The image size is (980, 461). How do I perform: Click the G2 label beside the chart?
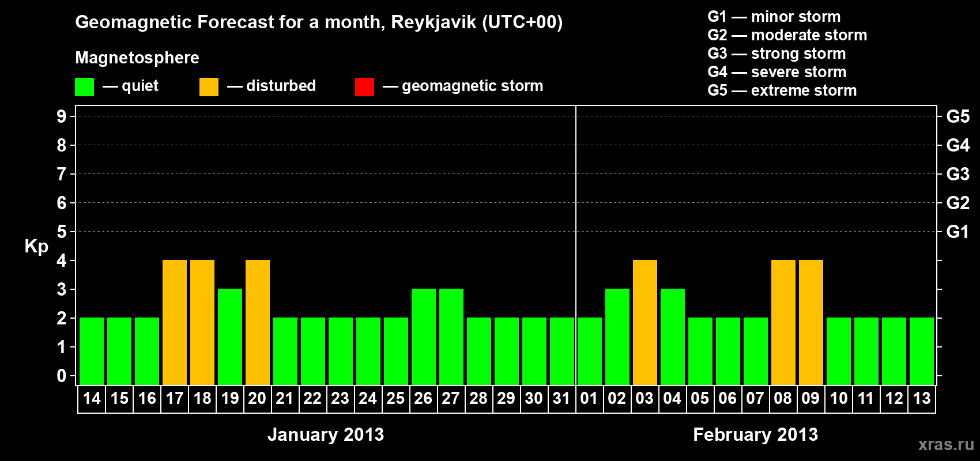pos(958,203)
